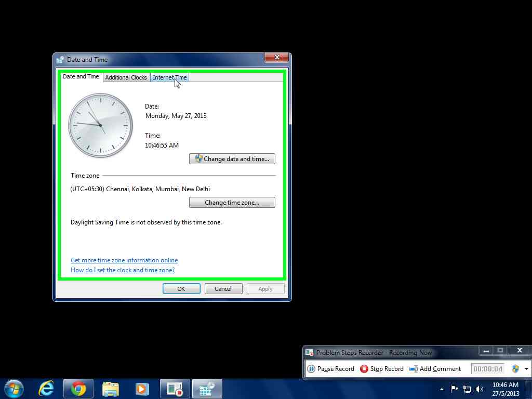Click the Start button
The width and height of the screenshot is (532, 399).
(13, 388)
